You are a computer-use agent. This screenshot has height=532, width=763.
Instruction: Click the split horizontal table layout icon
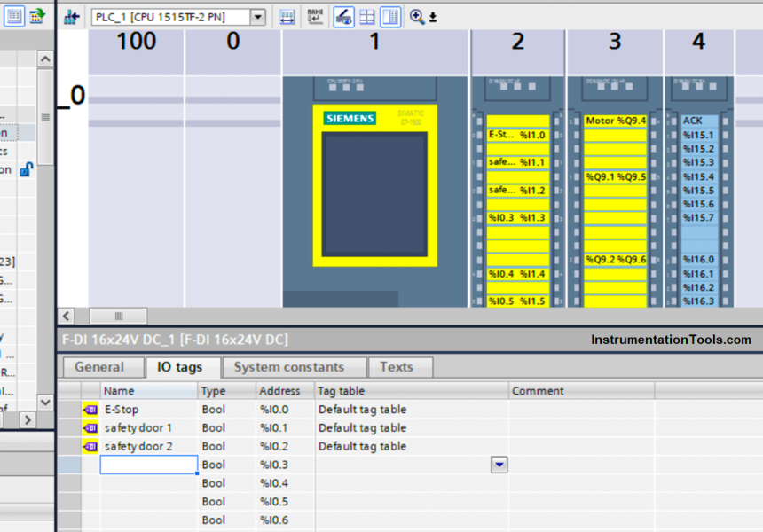click(x=367, y=17)
